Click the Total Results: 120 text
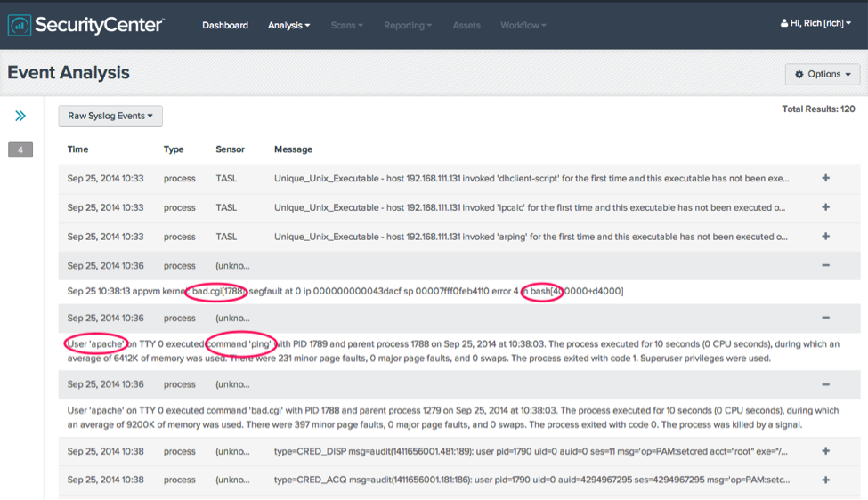 pyautogui.click(x=818, y=109)
